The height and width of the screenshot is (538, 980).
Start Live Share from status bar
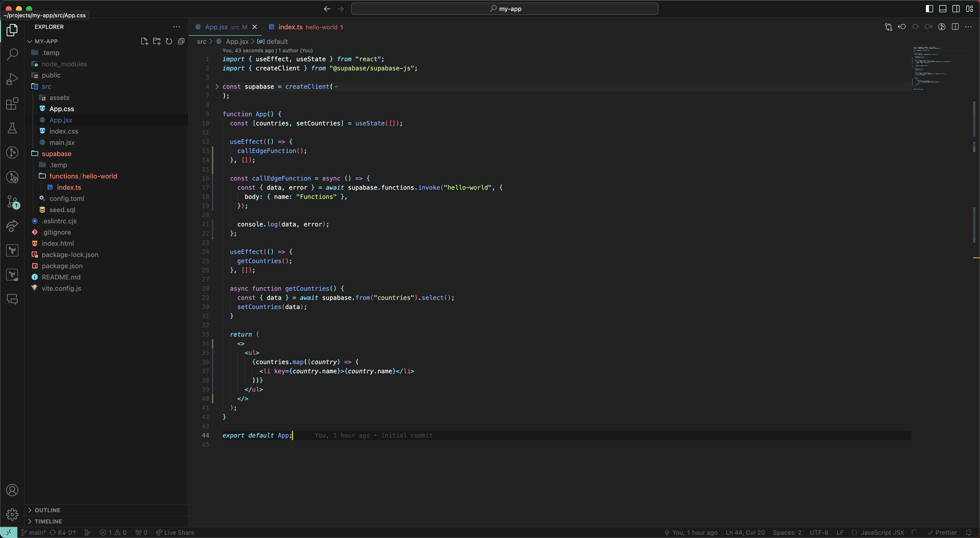click(x=175, y=532)
